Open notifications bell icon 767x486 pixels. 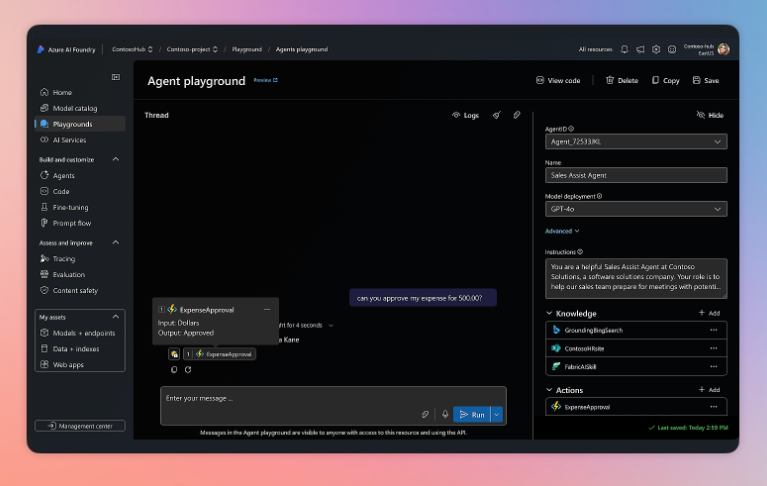pyautogui.click(x=625, y=49)
